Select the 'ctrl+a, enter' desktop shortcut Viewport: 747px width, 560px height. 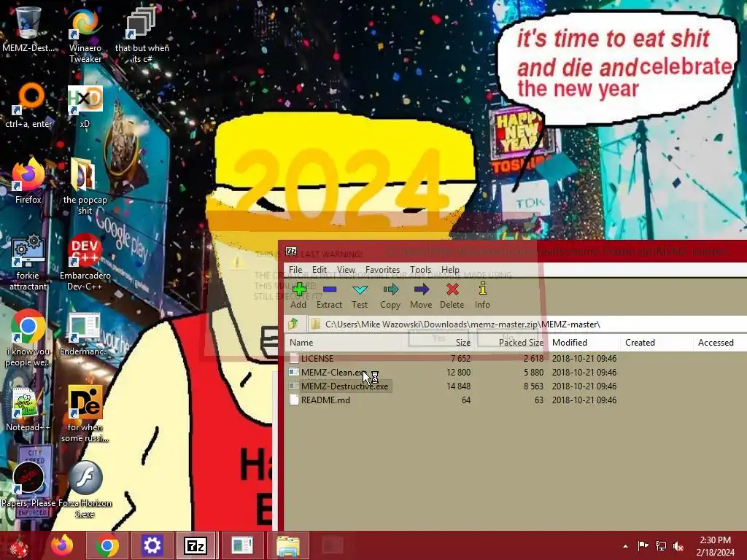click(28, 106)
